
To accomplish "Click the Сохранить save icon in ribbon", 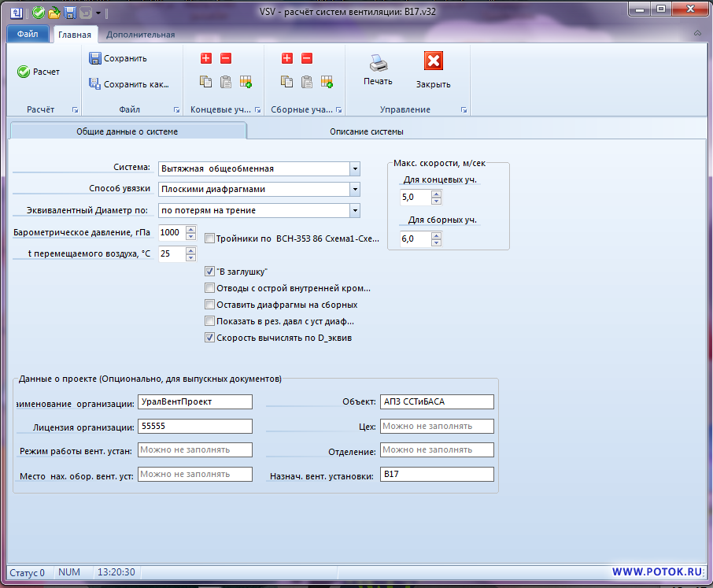I will point(95,58).
